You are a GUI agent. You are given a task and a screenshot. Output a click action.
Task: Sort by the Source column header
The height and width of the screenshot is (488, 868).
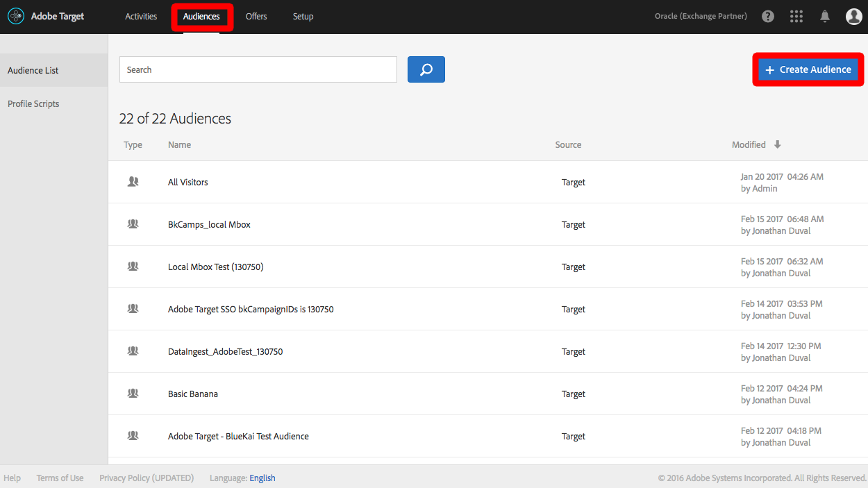pos(568,144)
